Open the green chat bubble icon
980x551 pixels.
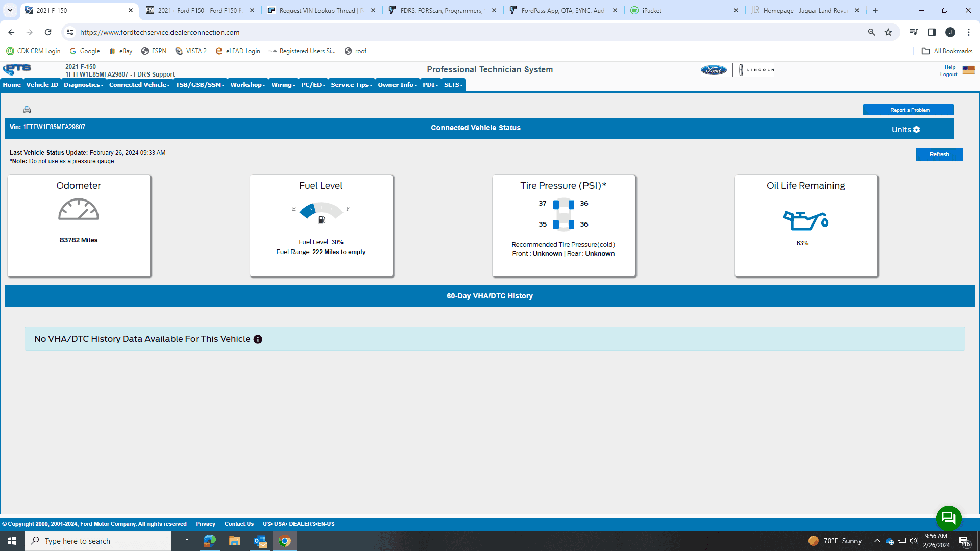[x=948, y=518]
